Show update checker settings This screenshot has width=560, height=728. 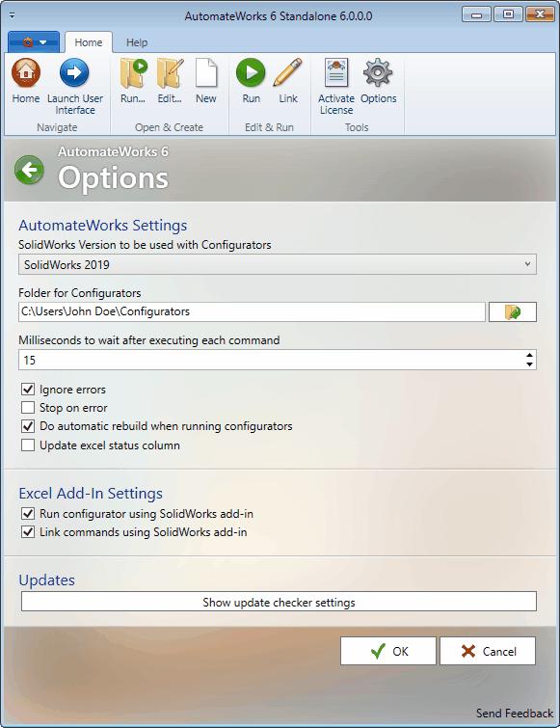tap(279, 603)
